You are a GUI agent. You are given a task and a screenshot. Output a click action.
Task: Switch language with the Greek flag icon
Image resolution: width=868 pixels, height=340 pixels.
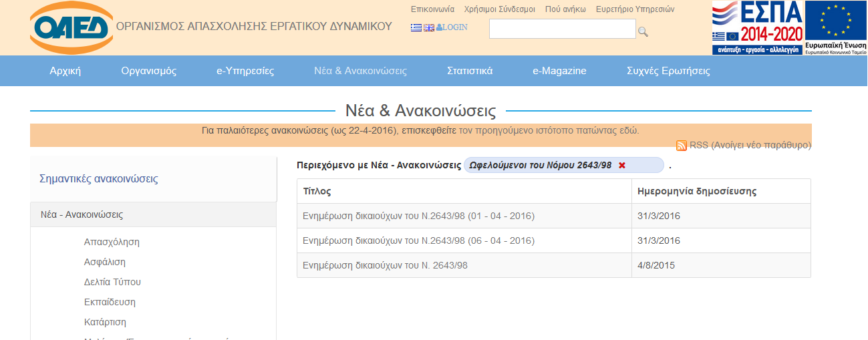tap(416, 27)
